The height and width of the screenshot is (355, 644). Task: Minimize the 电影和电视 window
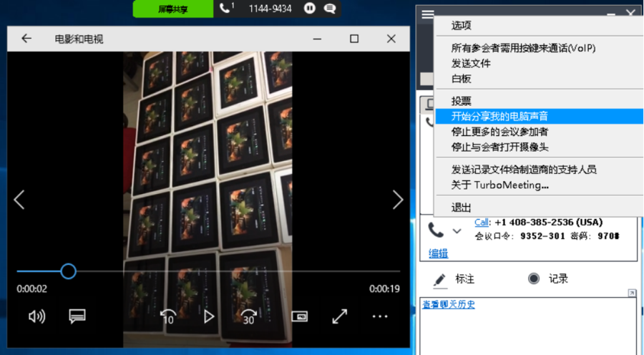click(x=317, y=39)
